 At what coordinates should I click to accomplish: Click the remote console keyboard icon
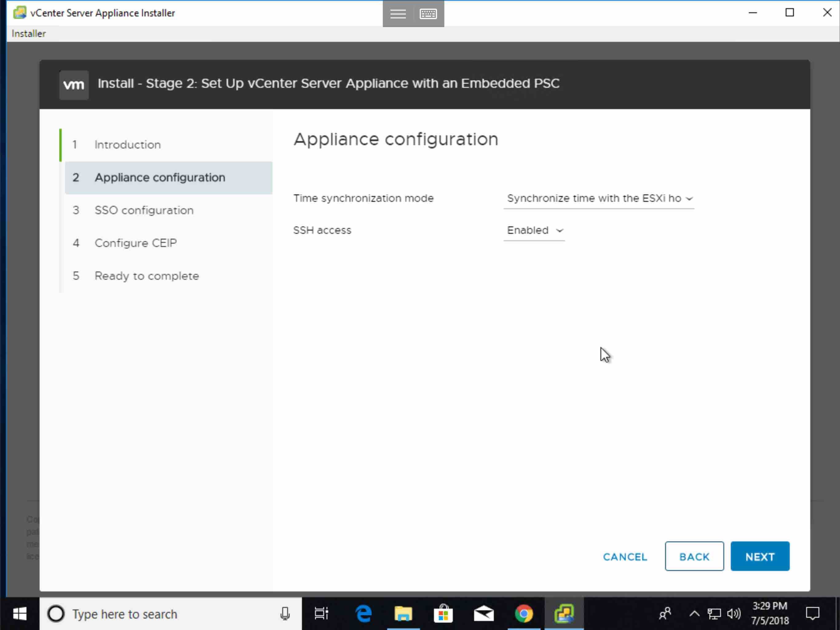click(428, 14)
